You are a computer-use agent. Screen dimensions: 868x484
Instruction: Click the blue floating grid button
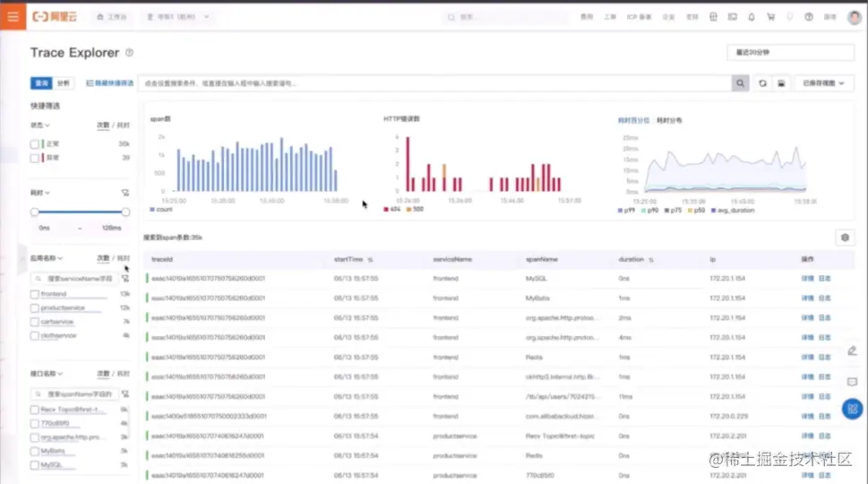tap(853, 410)
